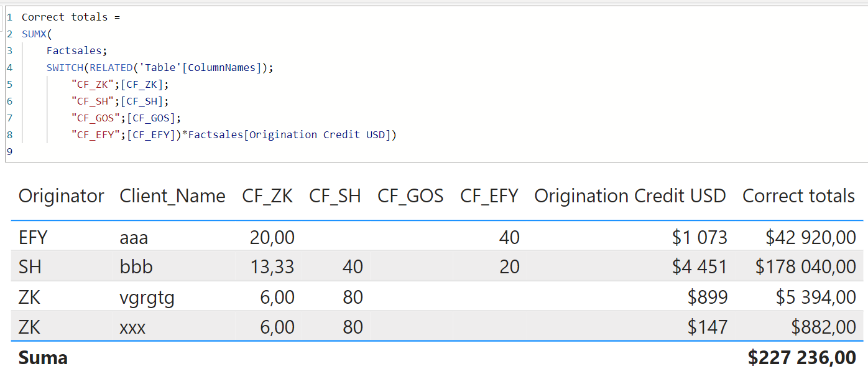Viewport: 868px width, 376px height.
Task: Click the 20,00 CF_ZK value
Action: pos(272,237)
